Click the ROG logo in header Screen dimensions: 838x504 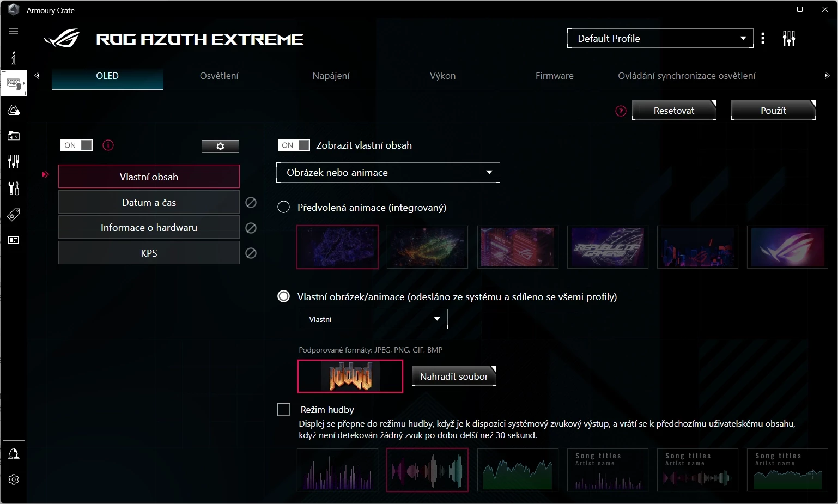(x=62, y=39)
